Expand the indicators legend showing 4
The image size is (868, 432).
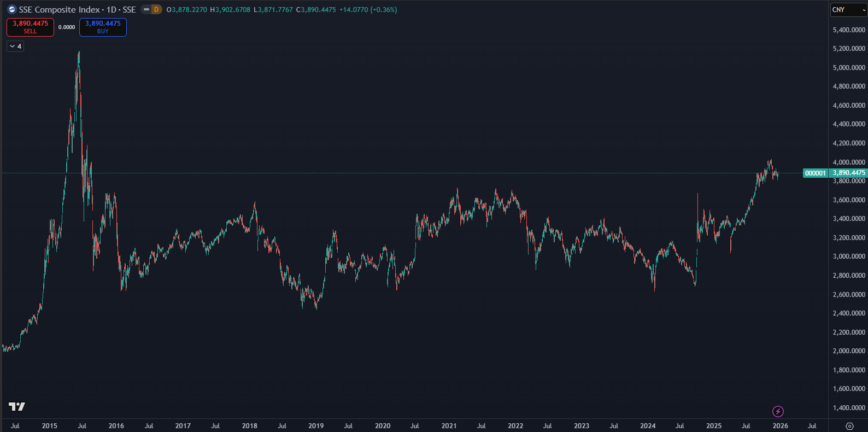point(15,46)
